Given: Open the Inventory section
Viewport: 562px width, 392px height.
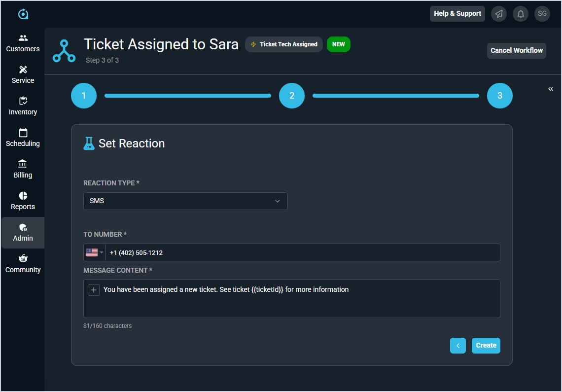Looking at the screenshot, I should [23, 106].
